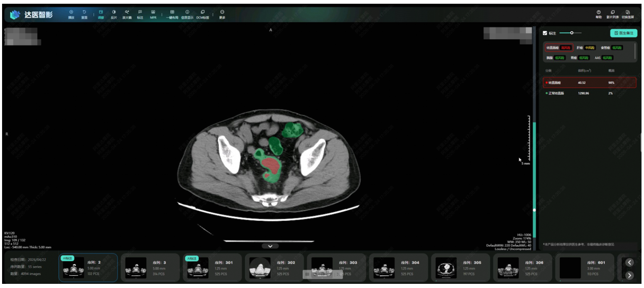Activate the 放大镜 magnifier tool
Screen dimensions: 644x288
127,14
